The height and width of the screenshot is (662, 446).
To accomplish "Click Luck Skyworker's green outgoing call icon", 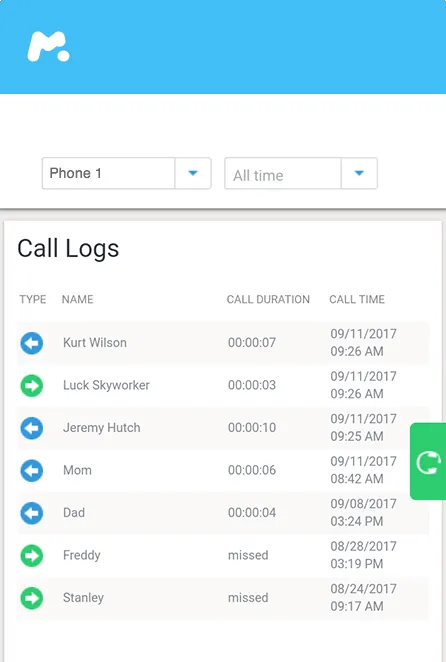I will coord(32,385).
